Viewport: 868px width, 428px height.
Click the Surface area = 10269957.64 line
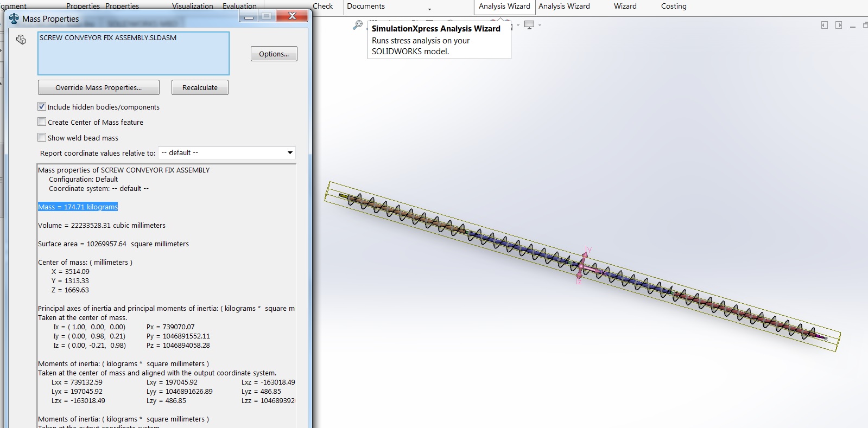(113, 244)
